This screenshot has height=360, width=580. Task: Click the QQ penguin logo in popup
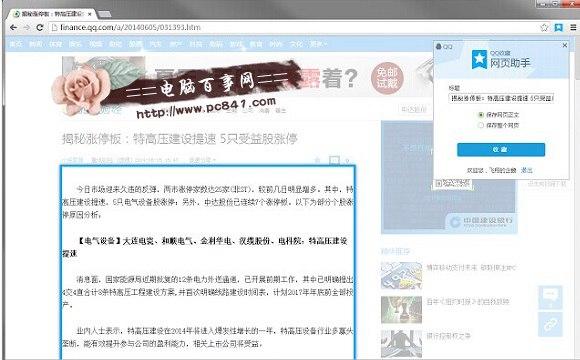(x=439, y=46)
